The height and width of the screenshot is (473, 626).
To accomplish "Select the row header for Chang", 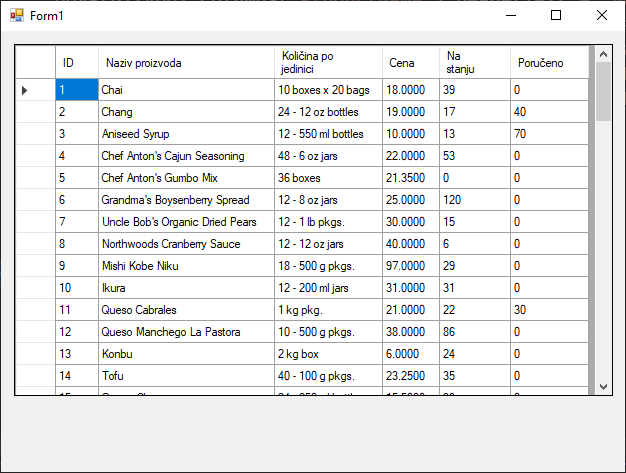I will click(x=35, y=112).
